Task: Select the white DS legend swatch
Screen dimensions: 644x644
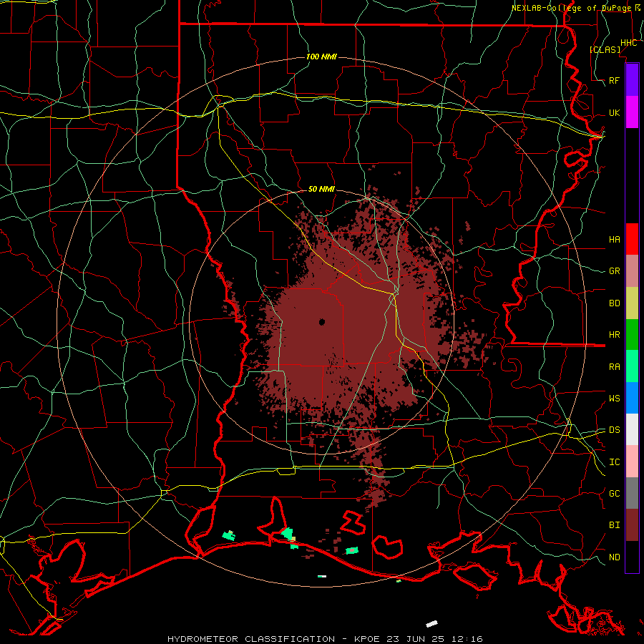Action: tap(632, 429)
